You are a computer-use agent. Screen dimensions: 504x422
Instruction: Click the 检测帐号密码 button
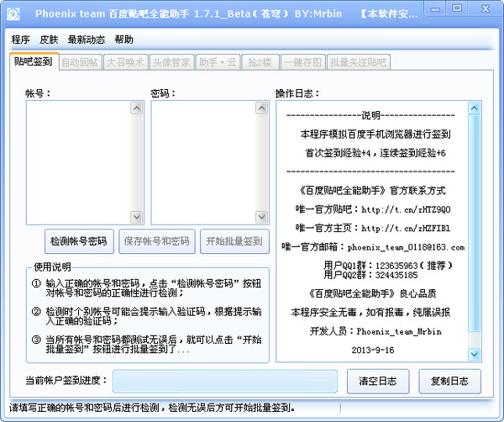pos(79,241)
